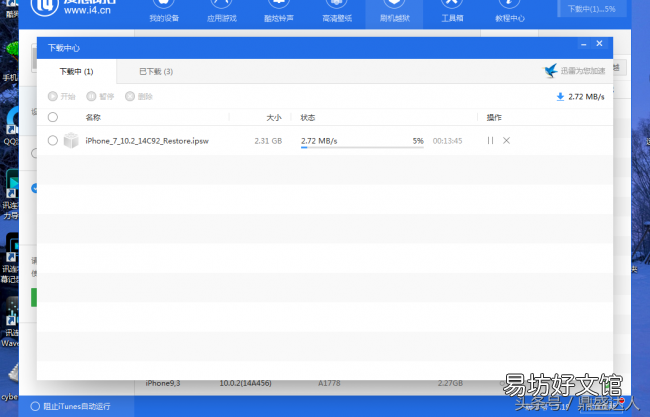Image resolution: width=650 pixels, height=417 pixels.
Task: Toggle the select-all checkbox in header
Action: (53, 117)
